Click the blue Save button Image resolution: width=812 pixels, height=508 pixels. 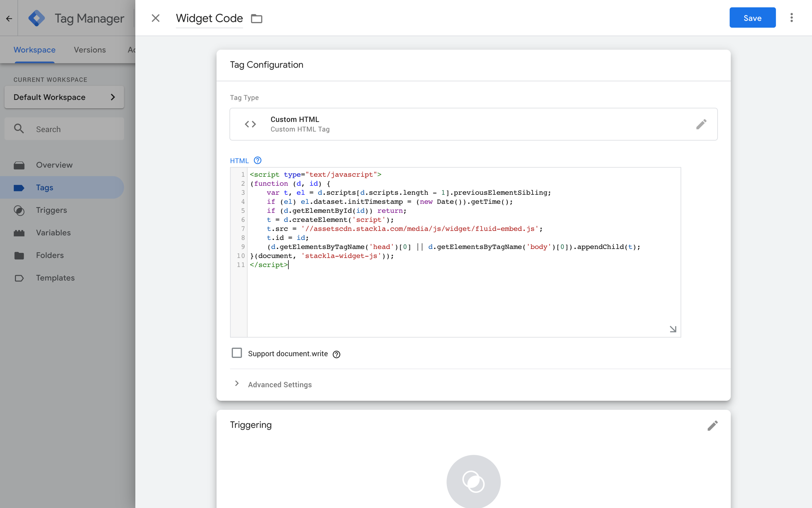click(752, 18)
